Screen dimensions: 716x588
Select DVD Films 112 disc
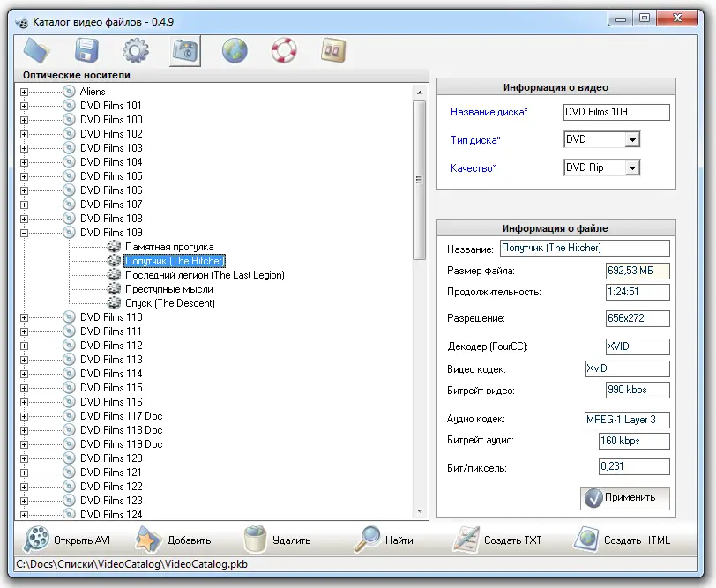pyautogui.click(x=111, y=346)
